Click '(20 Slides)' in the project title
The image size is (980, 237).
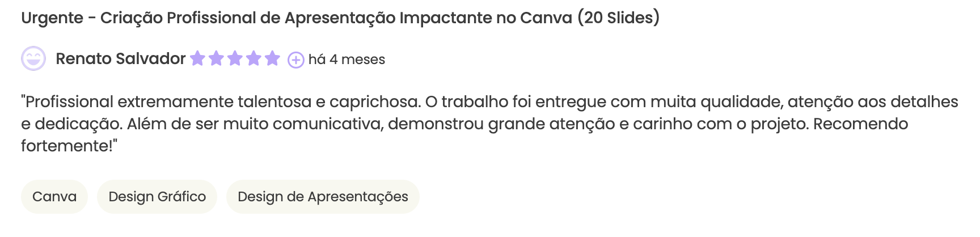(x=619, y=18)
